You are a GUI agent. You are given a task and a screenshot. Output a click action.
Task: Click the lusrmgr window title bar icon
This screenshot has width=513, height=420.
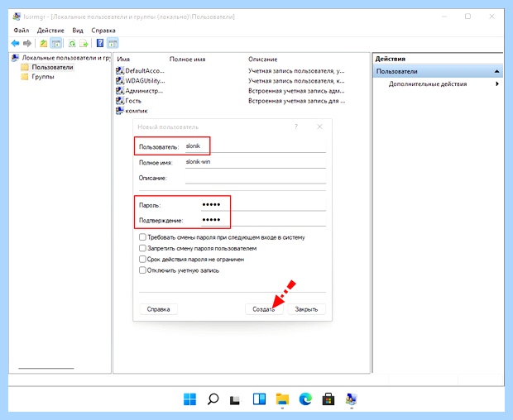pos(17,17)
